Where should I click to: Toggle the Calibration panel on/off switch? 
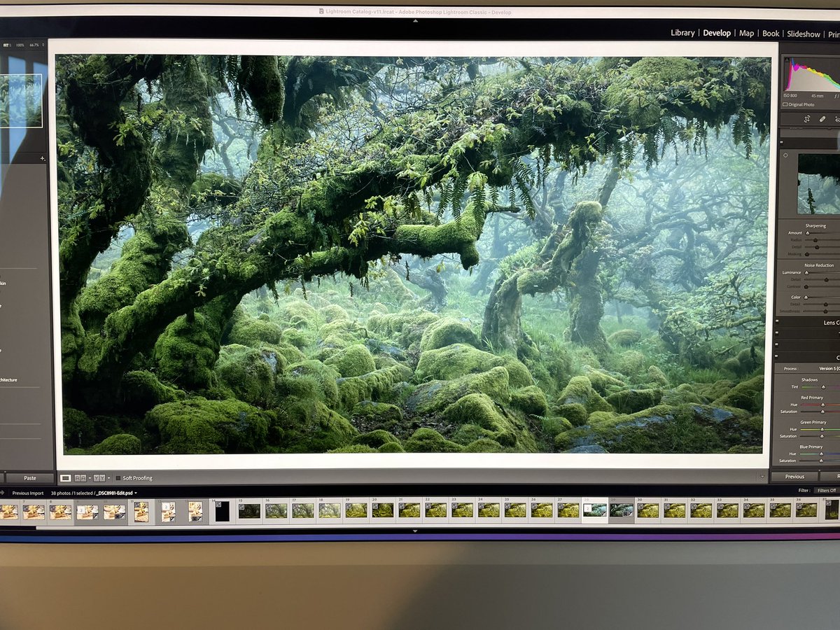point(776,358)
